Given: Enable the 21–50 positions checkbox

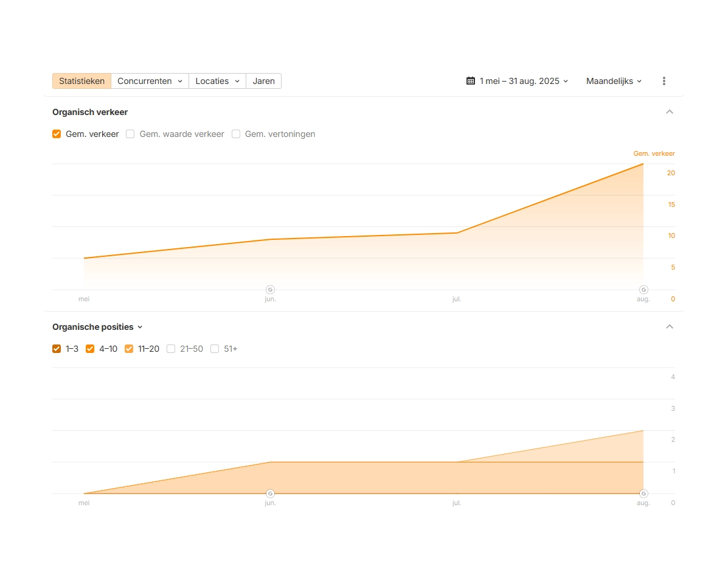Looking at the screenshot, I should (171, 349).
